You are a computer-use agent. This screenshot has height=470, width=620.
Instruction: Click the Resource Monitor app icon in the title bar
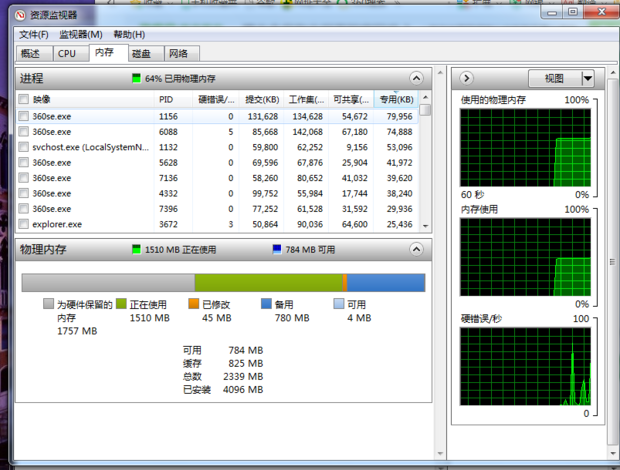(x=20, y=15)
